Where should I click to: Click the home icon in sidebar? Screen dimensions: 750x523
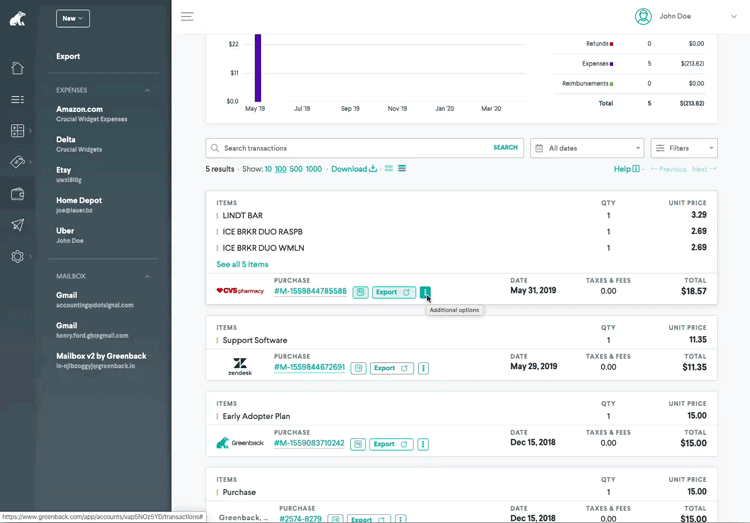coord(17,68)
